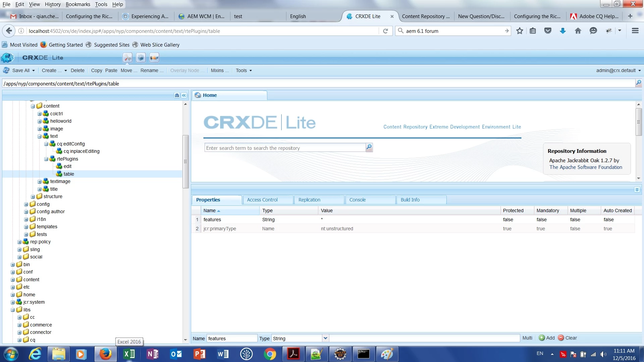Collapse the properties panel with chevron icon

coord(637,190)
